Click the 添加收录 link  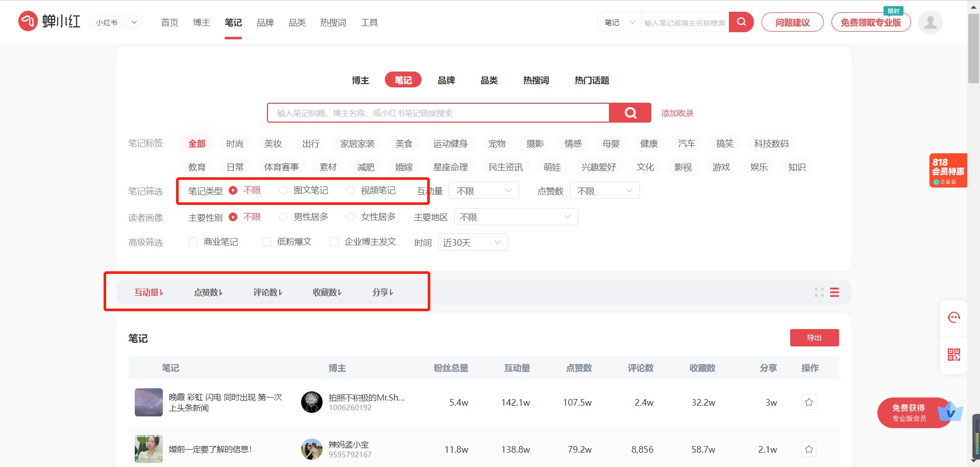tap(677, 113)
